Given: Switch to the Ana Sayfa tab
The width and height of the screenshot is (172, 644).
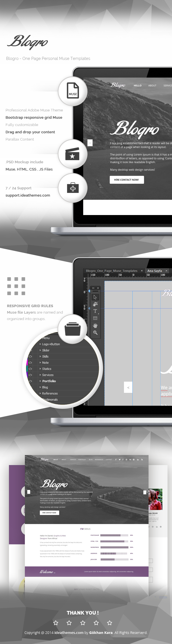Looking at the screenshot, I should click(155, 271).
